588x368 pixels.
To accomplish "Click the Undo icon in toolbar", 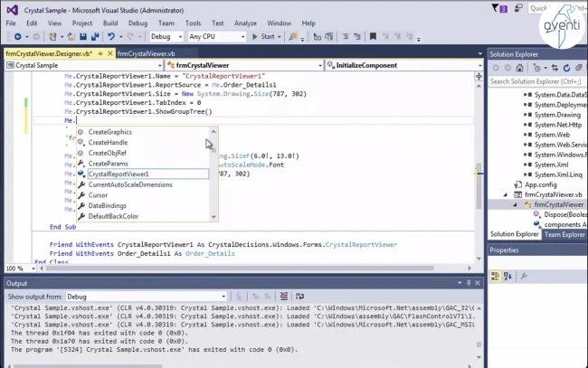I will coord(111,37).
